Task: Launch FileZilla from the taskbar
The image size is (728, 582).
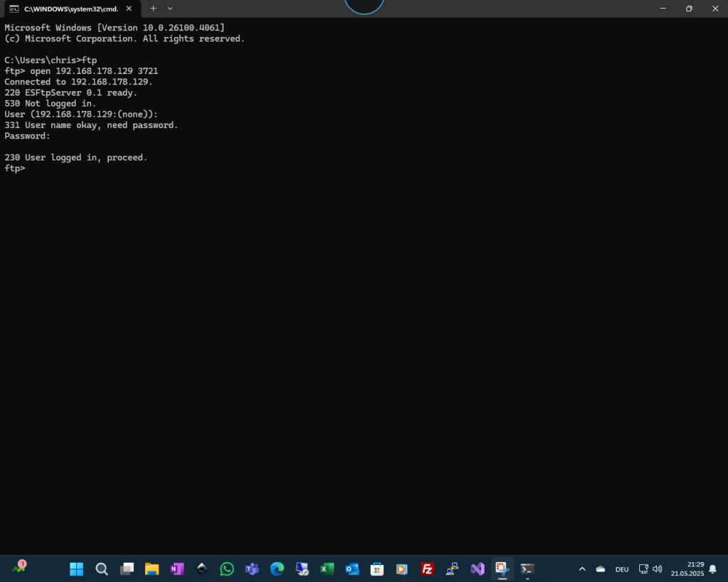Action: (x=427, y=569)
